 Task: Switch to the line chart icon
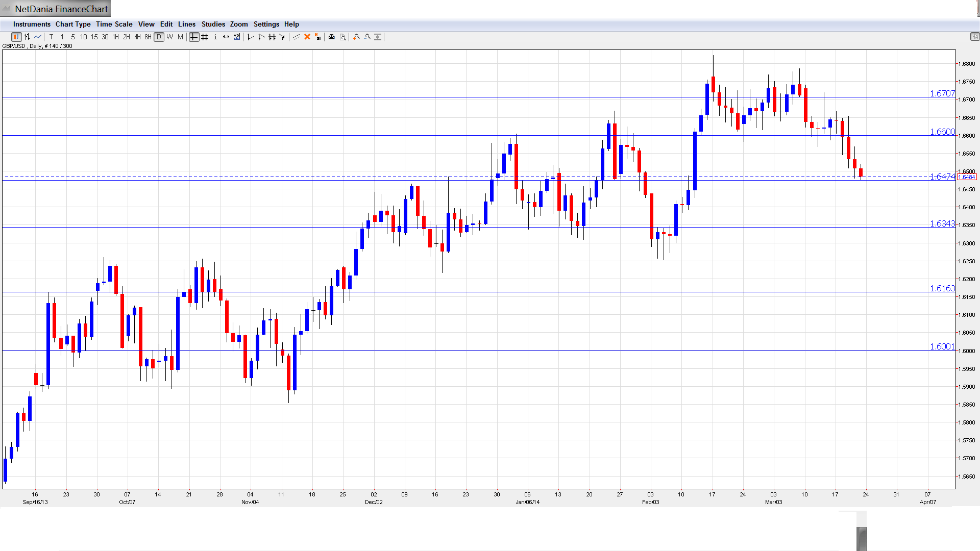click(x=38, y=37)
